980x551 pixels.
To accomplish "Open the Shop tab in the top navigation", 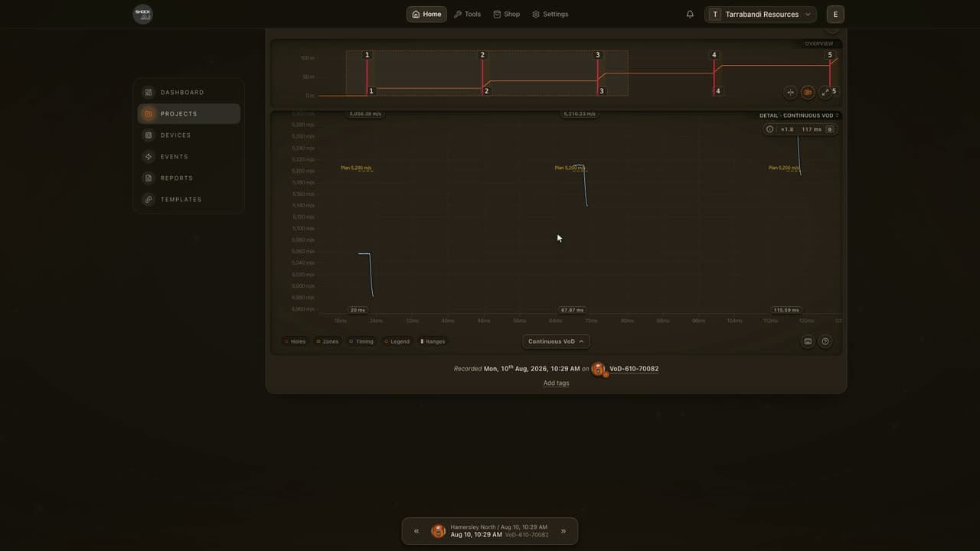I will coord(507,14).
